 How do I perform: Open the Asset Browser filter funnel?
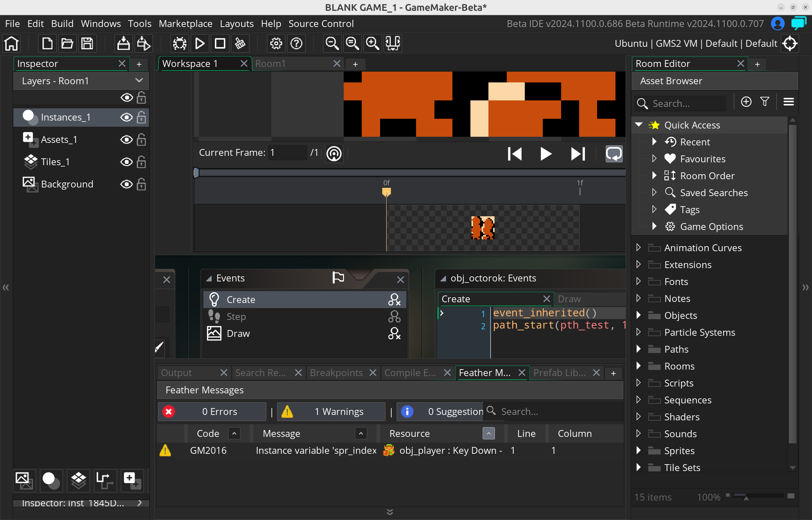(765, 102)
